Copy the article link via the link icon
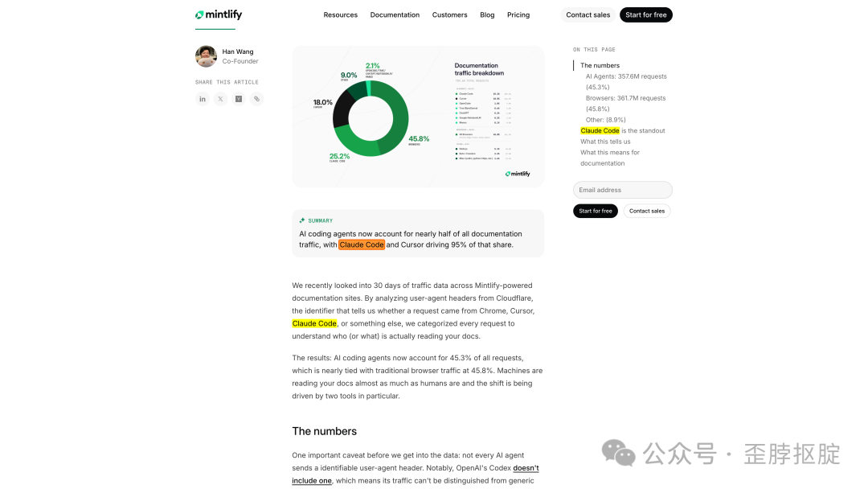This screenshot has height=489, width=868. pos(256,98)
